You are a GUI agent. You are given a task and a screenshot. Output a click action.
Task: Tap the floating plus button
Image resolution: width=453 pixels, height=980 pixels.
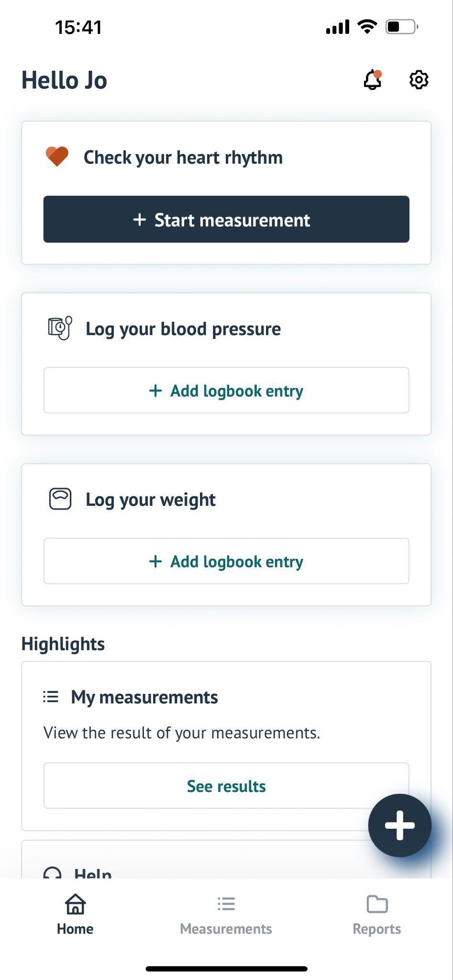(x=399, y=825)
